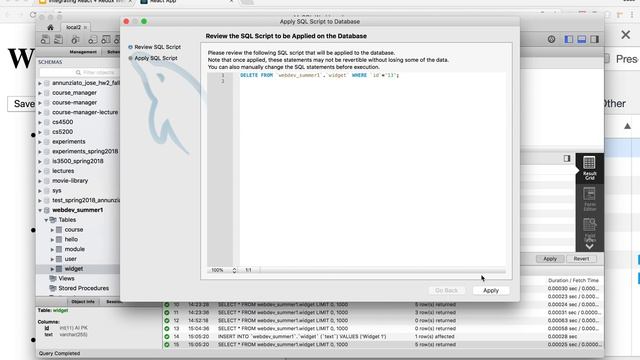Expand the course table node
This screenshot has height=360, width=640.
point(52,230)
